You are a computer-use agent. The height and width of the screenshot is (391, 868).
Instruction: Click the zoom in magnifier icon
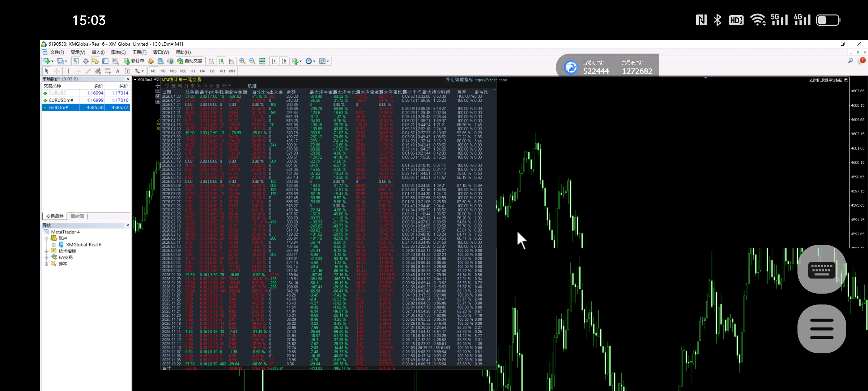point(242,61)
